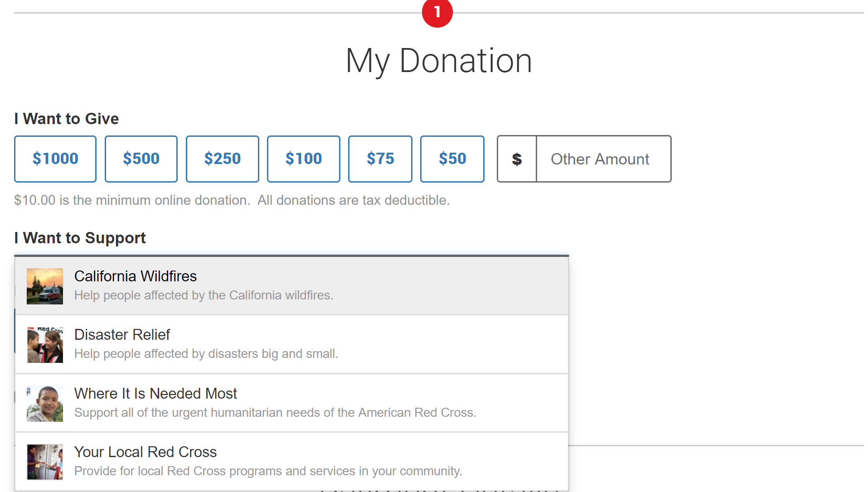The height and width of the screenshot is (492, 868).
Task: Choose the $75 donation amount
Action: click(380, 159)
